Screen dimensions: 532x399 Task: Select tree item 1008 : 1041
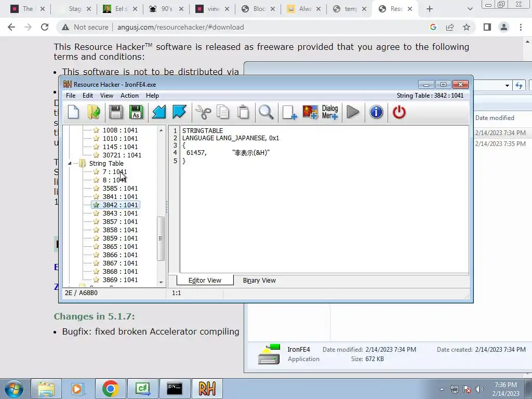pos(120,130)
